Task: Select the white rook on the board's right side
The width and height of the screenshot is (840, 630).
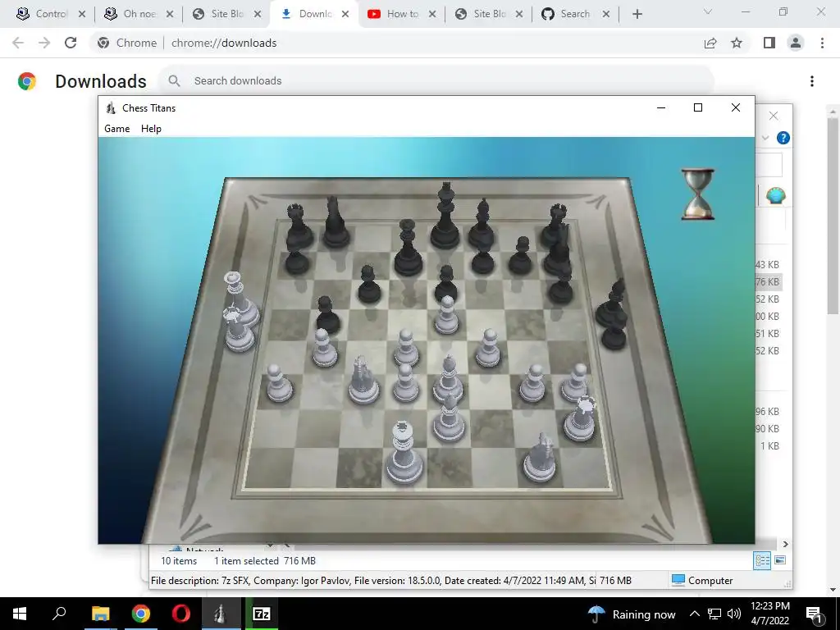Action: pos(580,419)
